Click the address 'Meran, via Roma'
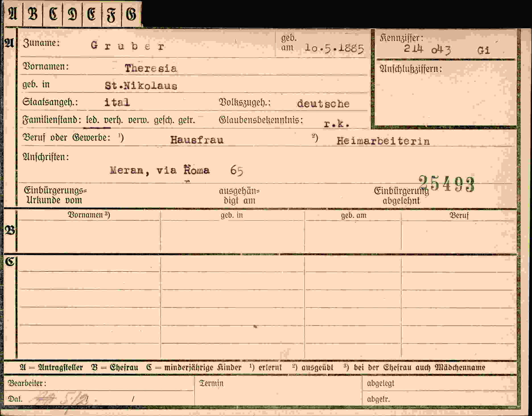This screenshot has height=416, width=532. click(x=160, y=170)
